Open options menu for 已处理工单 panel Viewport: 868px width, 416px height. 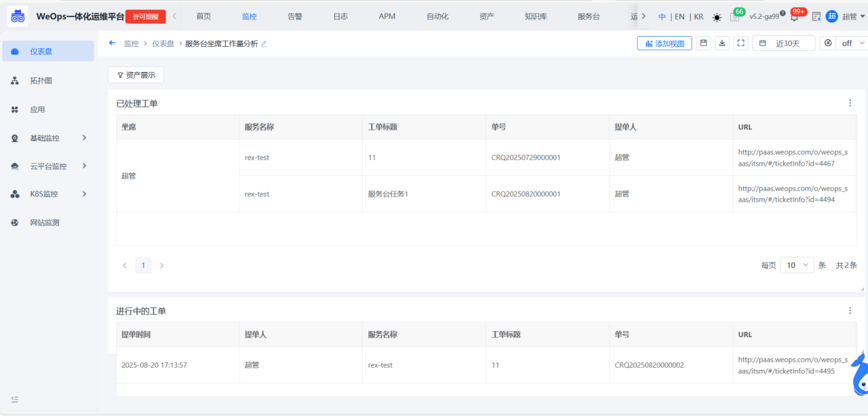(850, 103)
